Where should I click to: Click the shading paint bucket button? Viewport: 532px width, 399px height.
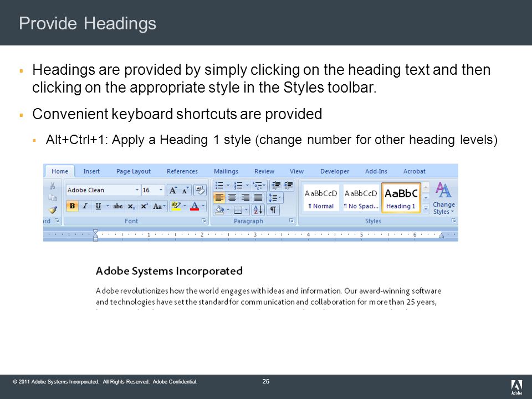click(219, 210)
